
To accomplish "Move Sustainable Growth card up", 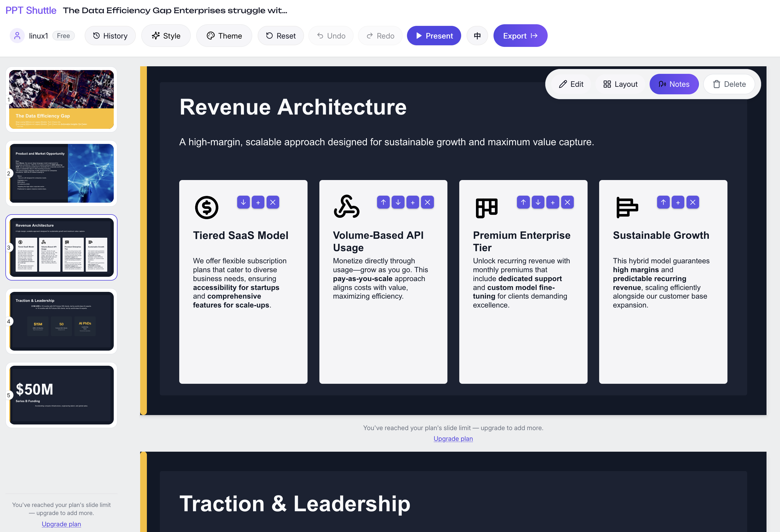I will pyautogui.click(x=663, y=202).
